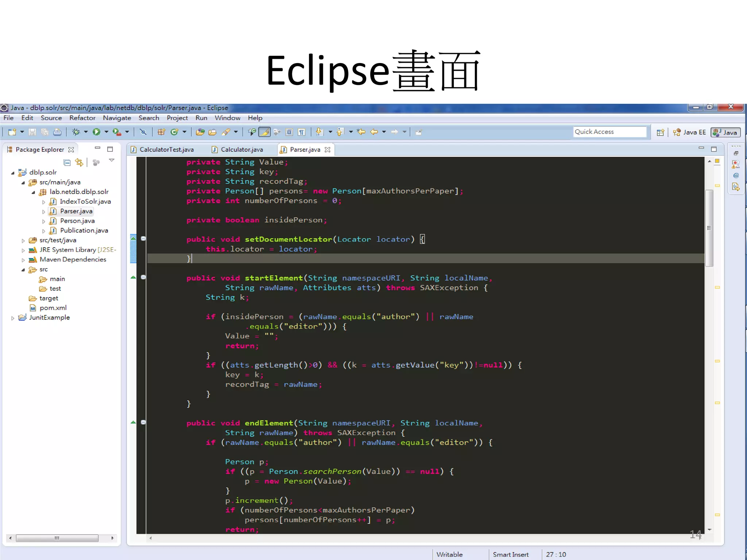The width and height of the screenshot is (747, 560).
Task: Toggle Show Whitespace Characters icon
Action: point(302,132)
